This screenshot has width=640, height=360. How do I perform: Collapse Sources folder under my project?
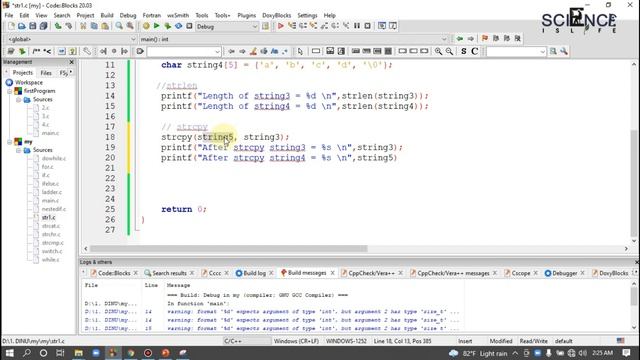(x=18, y=150)
